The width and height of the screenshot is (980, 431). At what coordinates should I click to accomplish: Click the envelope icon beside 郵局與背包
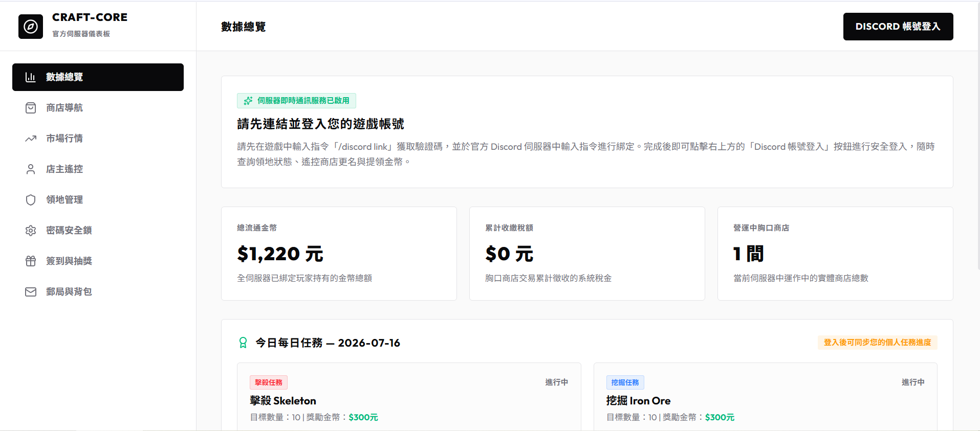[31, 292]
